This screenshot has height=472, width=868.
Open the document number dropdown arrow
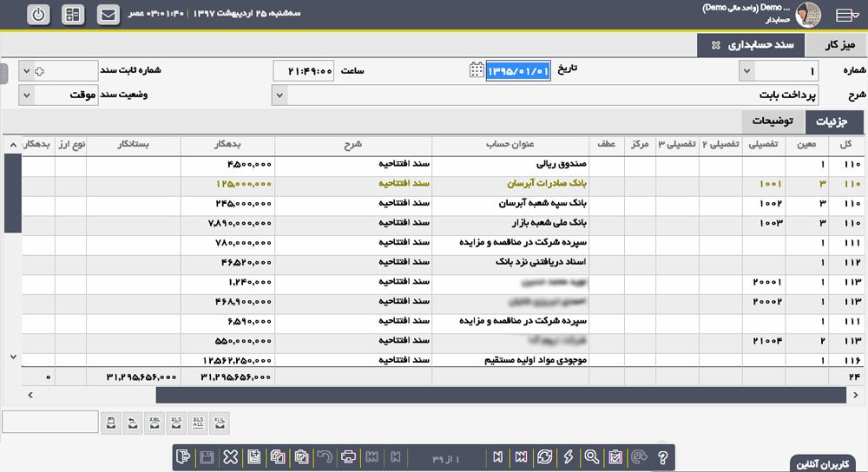(746, 71)
